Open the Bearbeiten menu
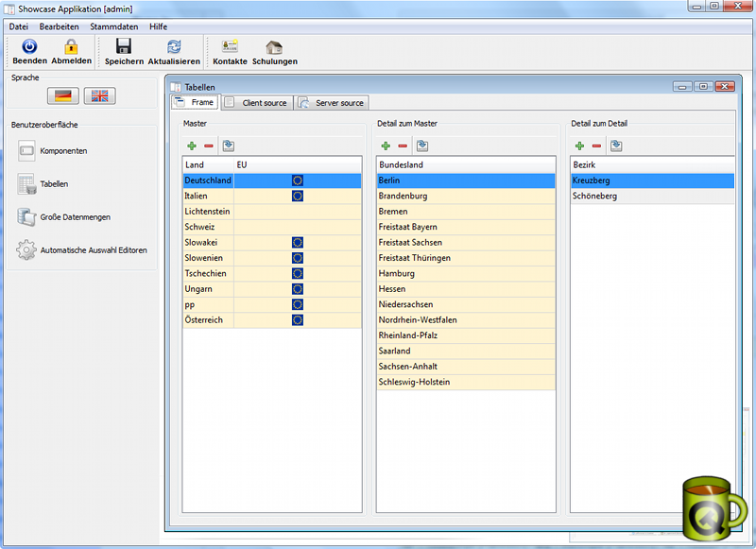Image resolution: width=756 pixels, height=549 pixels. tap(59, 26)
